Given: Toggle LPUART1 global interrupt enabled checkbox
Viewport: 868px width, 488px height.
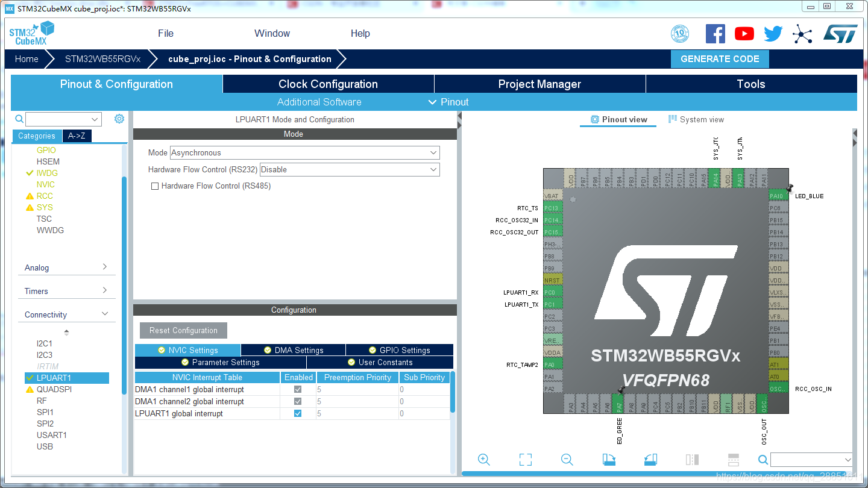Looking at the screenshot, I should click(x=298, y=413).
